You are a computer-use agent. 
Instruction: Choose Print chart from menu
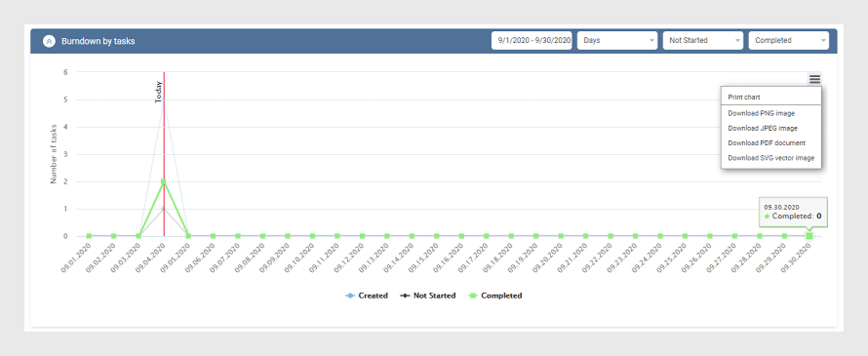point(771,97)
